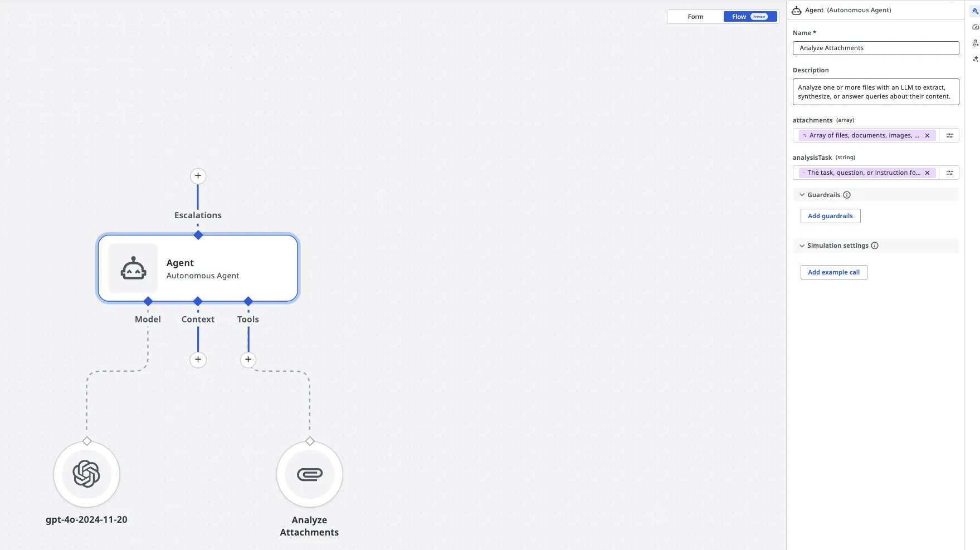The height and width of the screenshot is (550, 980).
Task: Switch to the Form view
Action: click(695, 16)
